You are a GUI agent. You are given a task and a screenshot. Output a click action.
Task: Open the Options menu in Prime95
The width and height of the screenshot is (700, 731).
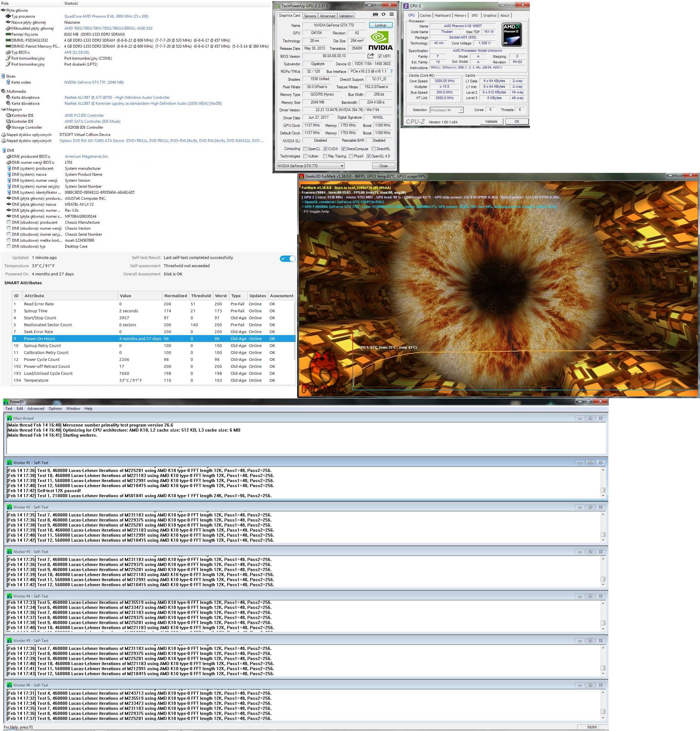coord(55,409)
